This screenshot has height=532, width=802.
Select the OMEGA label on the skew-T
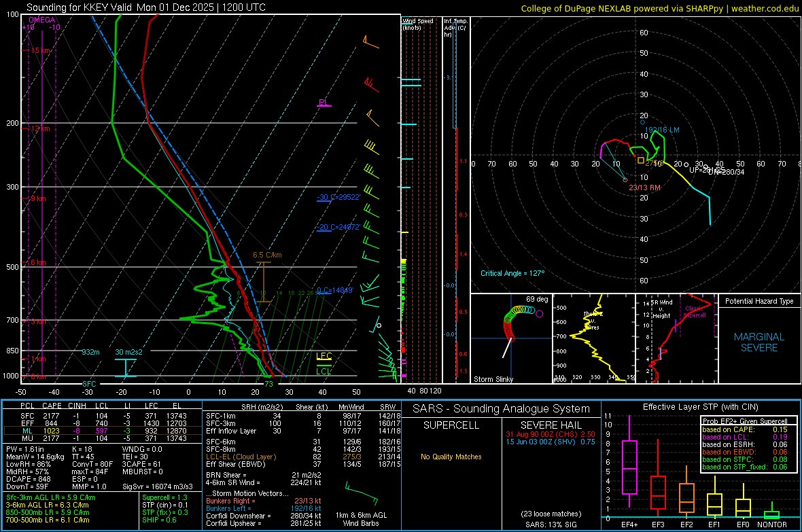(42, 20)
